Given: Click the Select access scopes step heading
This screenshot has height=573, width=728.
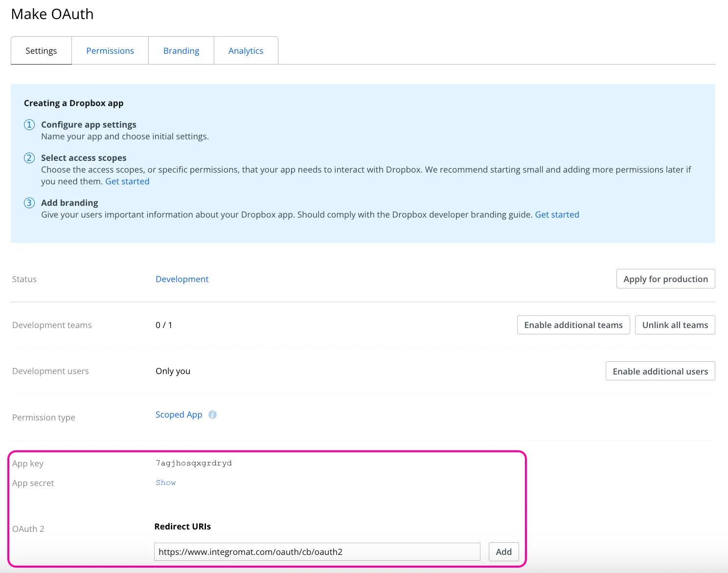Looking at the screenshot, I should 84,158.
